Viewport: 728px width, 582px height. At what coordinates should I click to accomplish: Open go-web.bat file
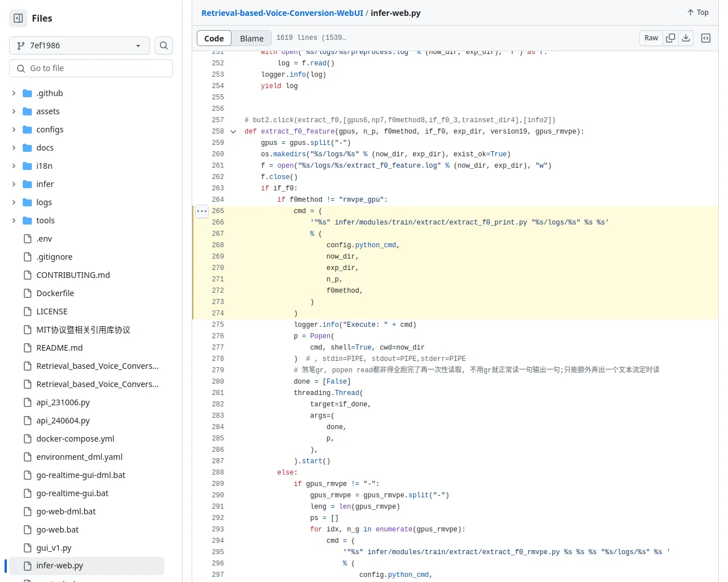[57, 530]
